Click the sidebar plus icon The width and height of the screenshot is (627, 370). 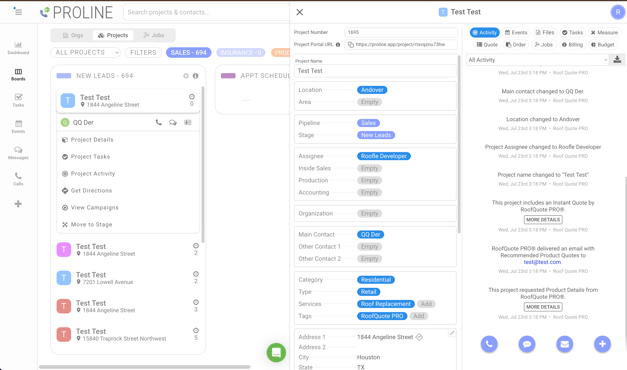pyautogui.click(x=18, y=204)
